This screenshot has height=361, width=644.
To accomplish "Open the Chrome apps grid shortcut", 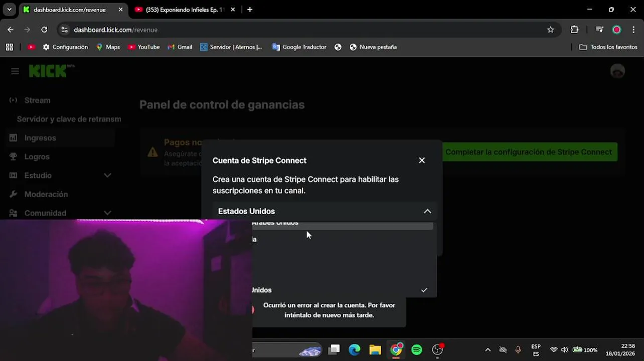I will pos(9,47).
